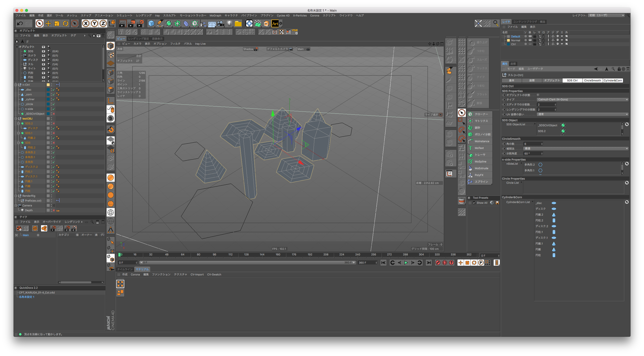Screen dimensions: 644x356
Task: Click the Record active objects button
Action: point(437,263)
